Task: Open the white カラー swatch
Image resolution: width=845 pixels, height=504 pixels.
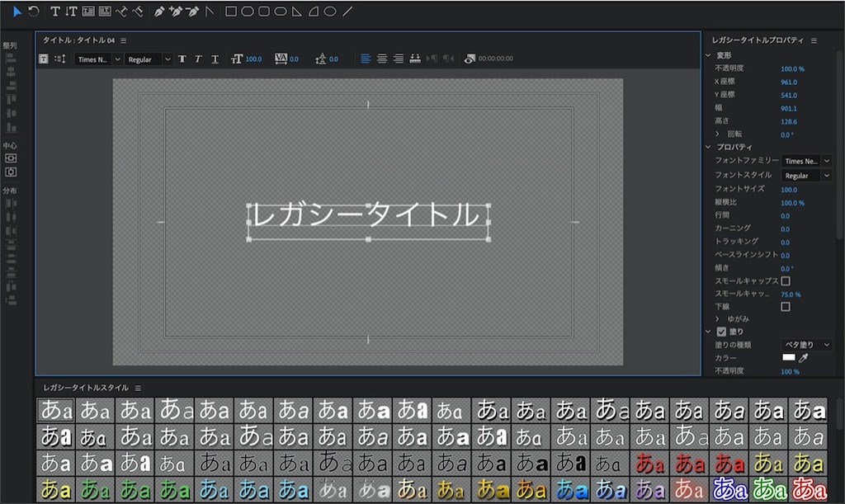Action: [788, 357]
